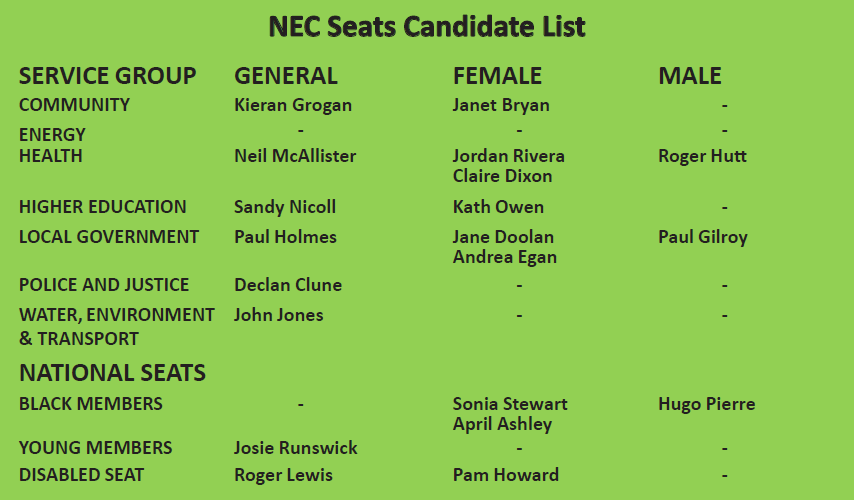This screenshot has height=500, width=854.
Task: Select candidate name Kieran Grogan
Action: click(x=293, y=105)
